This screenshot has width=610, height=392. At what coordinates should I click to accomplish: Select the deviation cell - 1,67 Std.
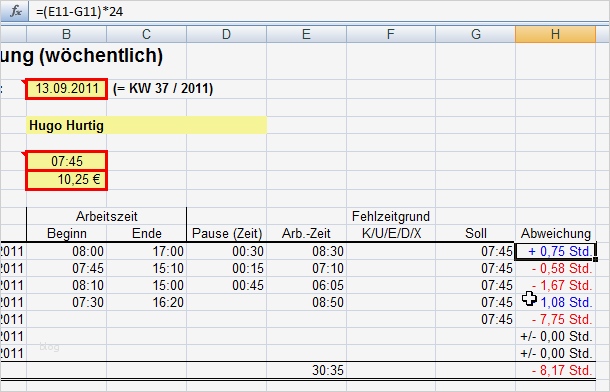pyautogui.click(x=556, y=285)
